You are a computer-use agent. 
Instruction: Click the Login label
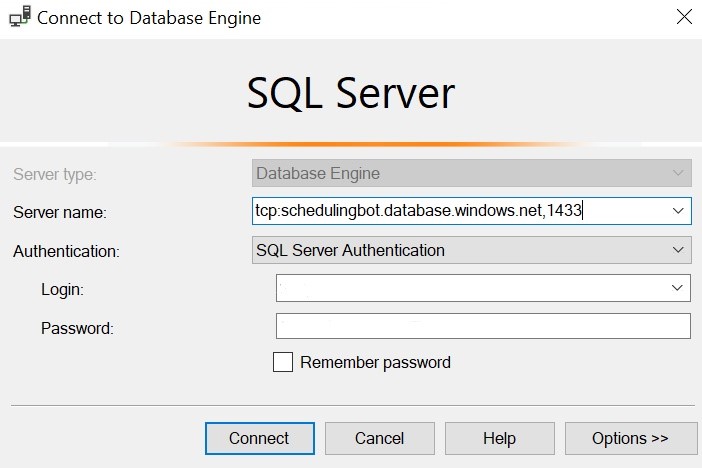62,289
